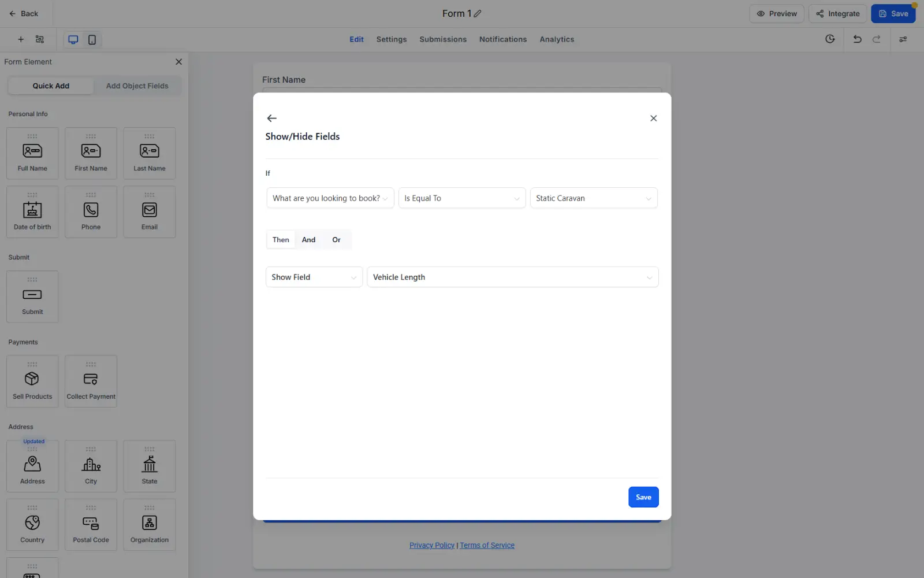Open the styles sliders icon at top right
The height and width of the screenshot is (578, 924).
tap(903, 39)
